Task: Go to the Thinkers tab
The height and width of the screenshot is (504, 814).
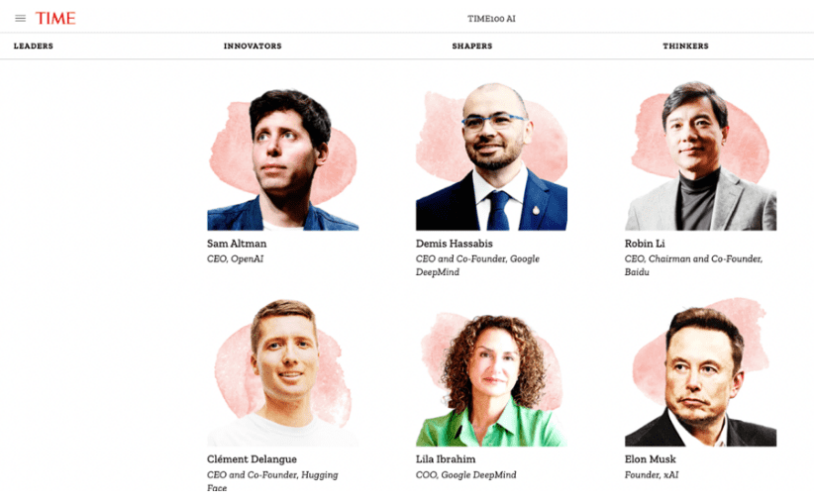Action: click(685, 46)
